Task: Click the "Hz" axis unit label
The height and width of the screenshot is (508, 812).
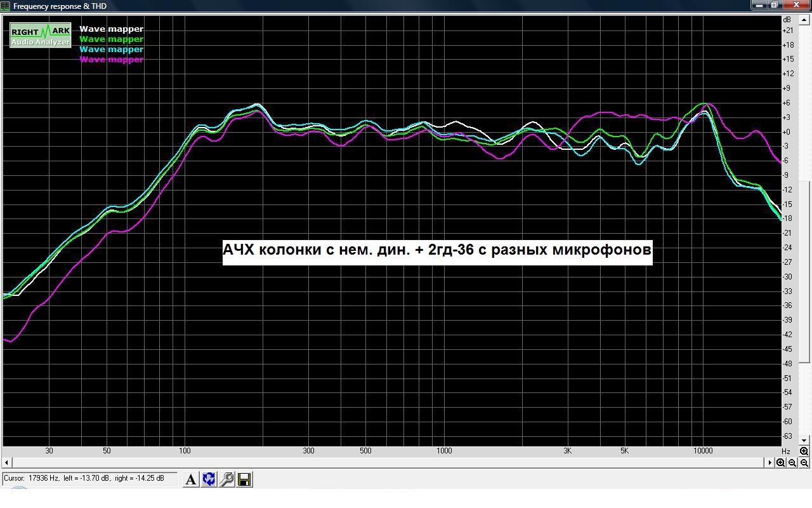Action: pos(787,451)
